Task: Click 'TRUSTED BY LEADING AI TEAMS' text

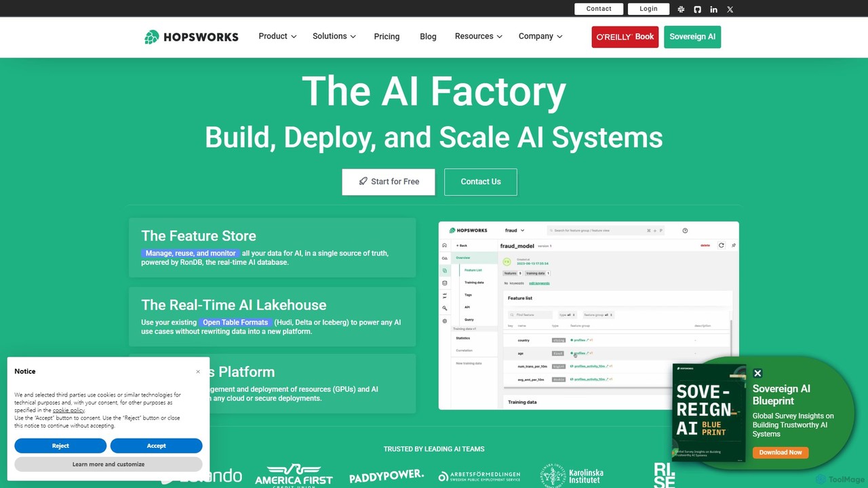Action: pos(434,449)
